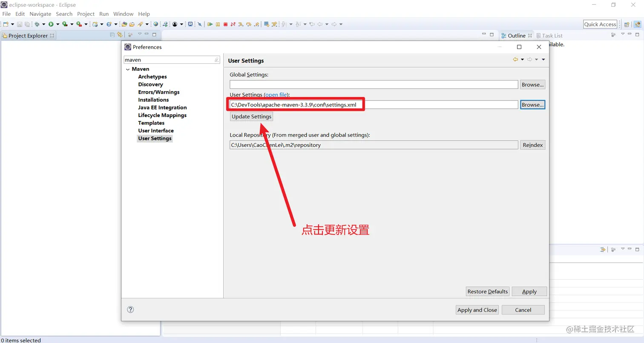Click the New wizard toolbar icon
Screen dimensions: 644x343
click(x=6, y=24)
